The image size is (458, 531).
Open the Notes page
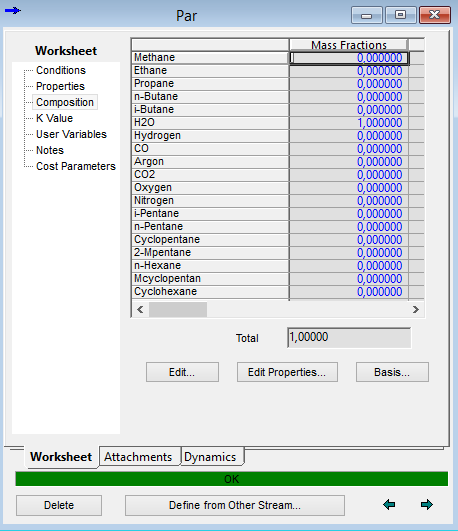[x=50, y=150]
